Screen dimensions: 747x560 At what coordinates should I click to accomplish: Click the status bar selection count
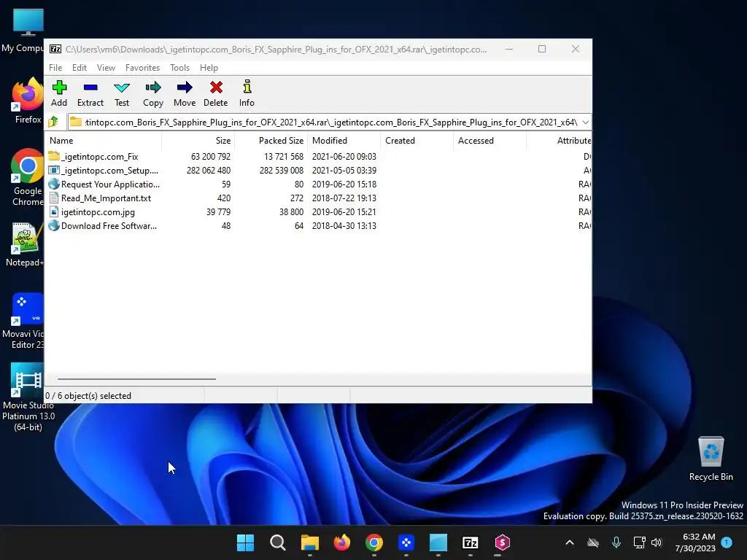pos(88,396)
